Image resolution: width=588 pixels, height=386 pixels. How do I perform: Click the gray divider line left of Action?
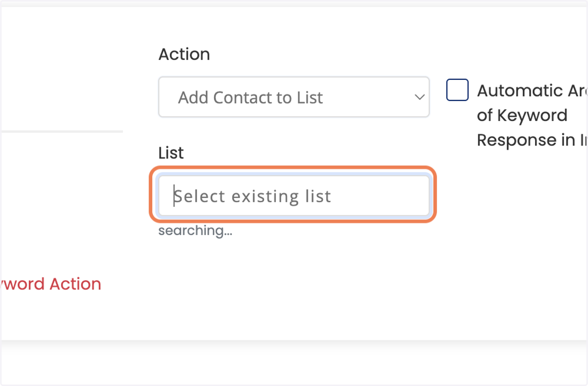pos(61,131)
